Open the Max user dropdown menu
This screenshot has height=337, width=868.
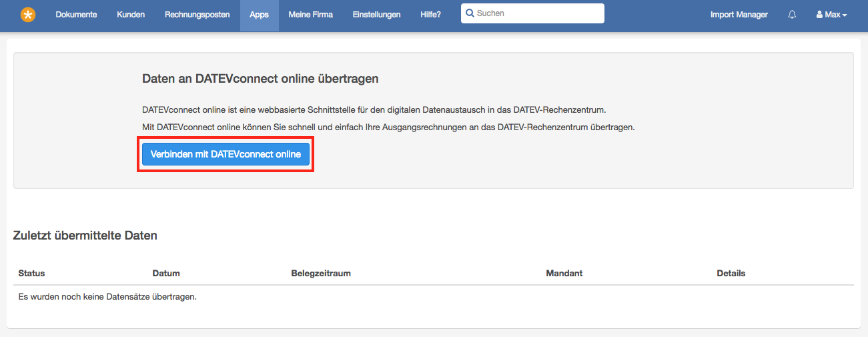(831, 15)
